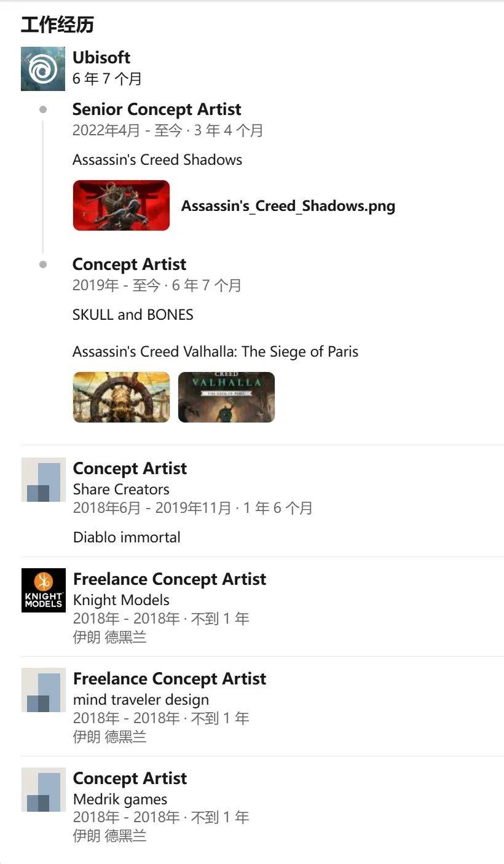The width and height of the screenshot is (504, 864).
Task: Click the Freelance Concept Artist title at Knight Models
Action: pos(170,579)
